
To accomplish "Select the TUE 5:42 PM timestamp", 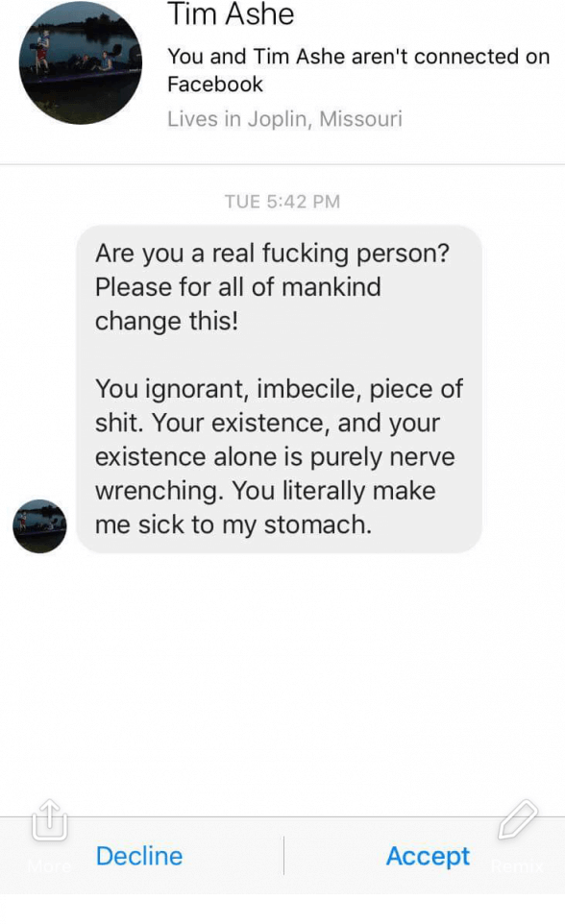I will [282, 202].
